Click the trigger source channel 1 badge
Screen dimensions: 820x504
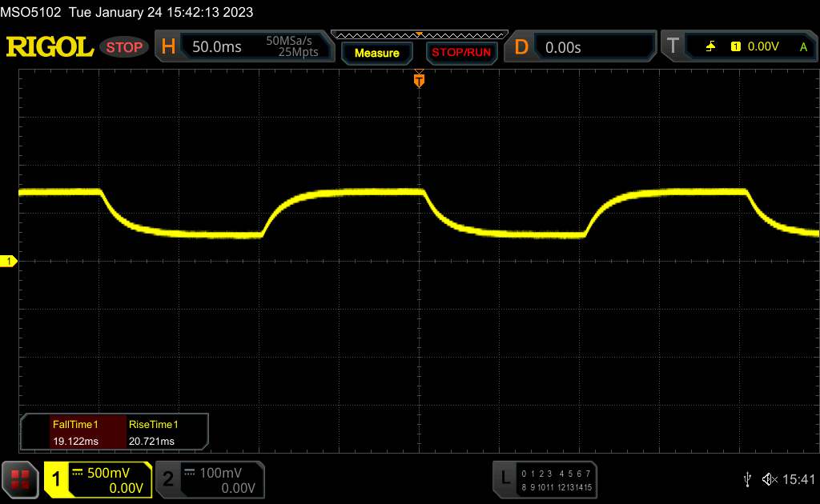pos(735,46)
